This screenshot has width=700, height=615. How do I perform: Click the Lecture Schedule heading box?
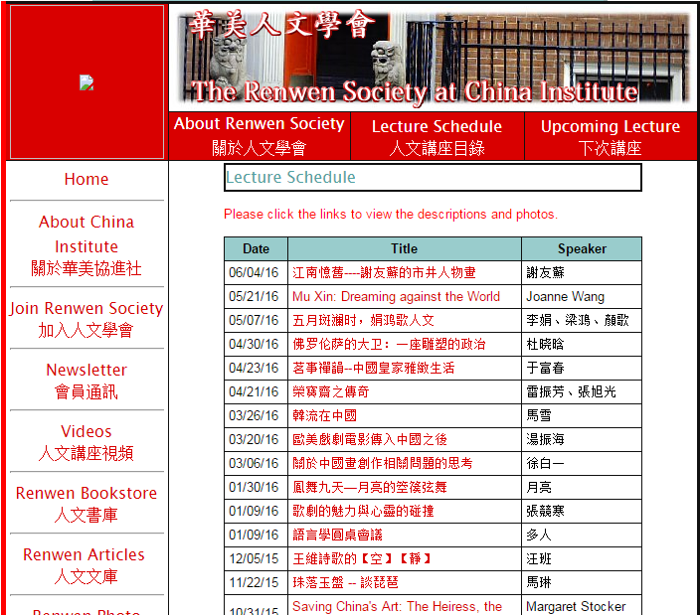pyautogui.click(x=433, y=177)
